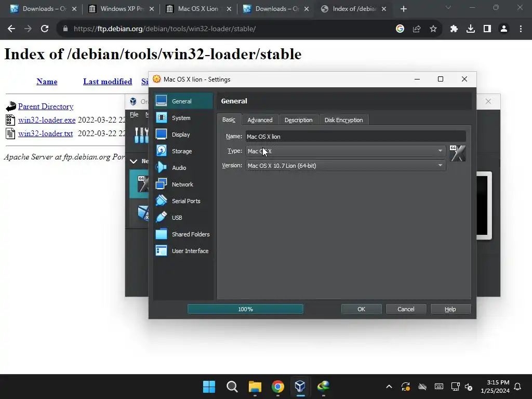The height and width of the screenshot is (399, 532).
Task: Open taskbar Search
Action: (232, 387)
